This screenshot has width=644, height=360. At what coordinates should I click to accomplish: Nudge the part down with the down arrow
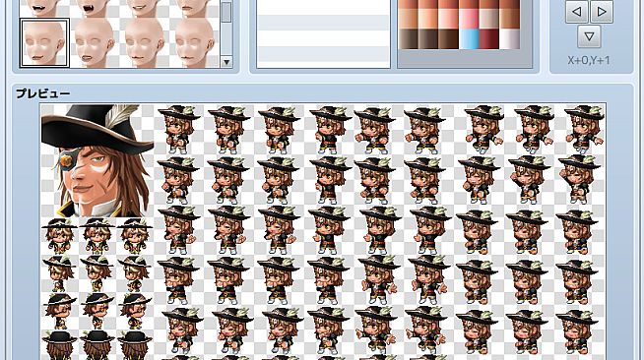589,36
